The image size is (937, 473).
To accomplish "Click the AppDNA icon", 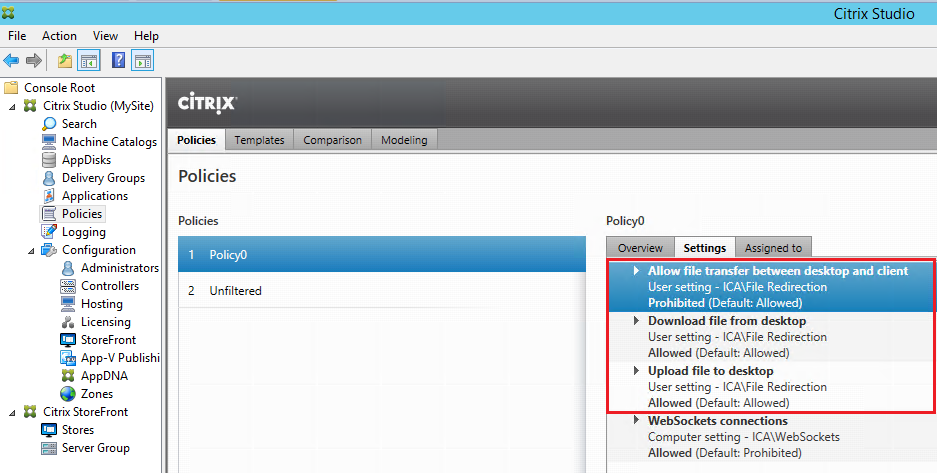I will (68, 376).
